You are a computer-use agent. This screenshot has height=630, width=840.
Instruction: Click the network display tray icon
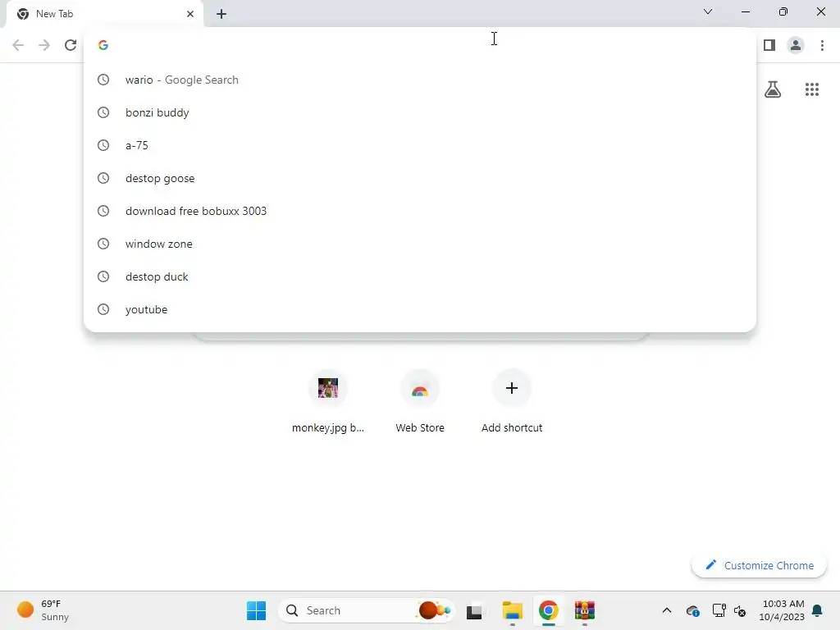click(719, 610)
